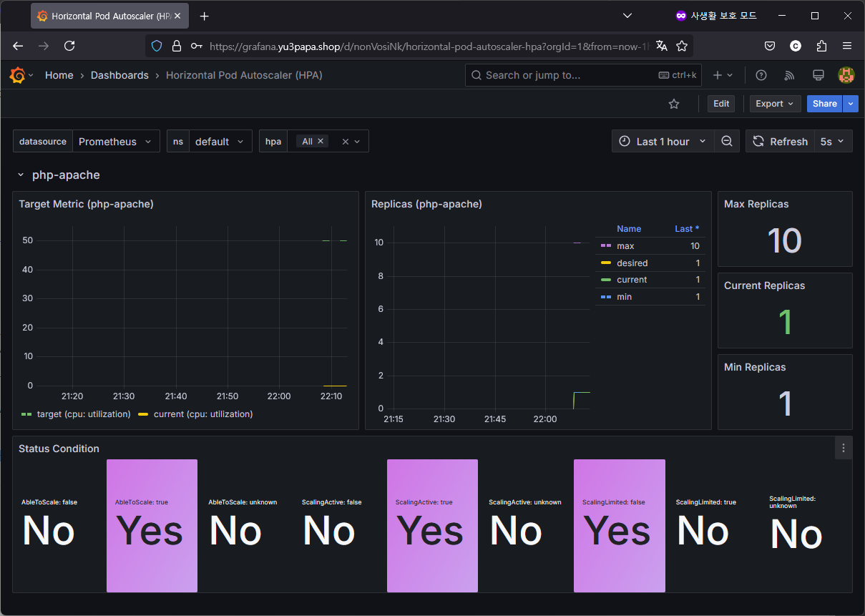Click the shield tracking protection icon
Screen dimensions: 865x616
(157, 46)
